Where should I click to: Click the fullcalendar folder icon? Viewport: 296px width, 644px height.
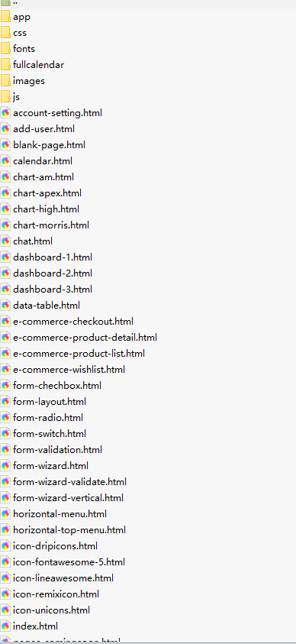[5, 65]
